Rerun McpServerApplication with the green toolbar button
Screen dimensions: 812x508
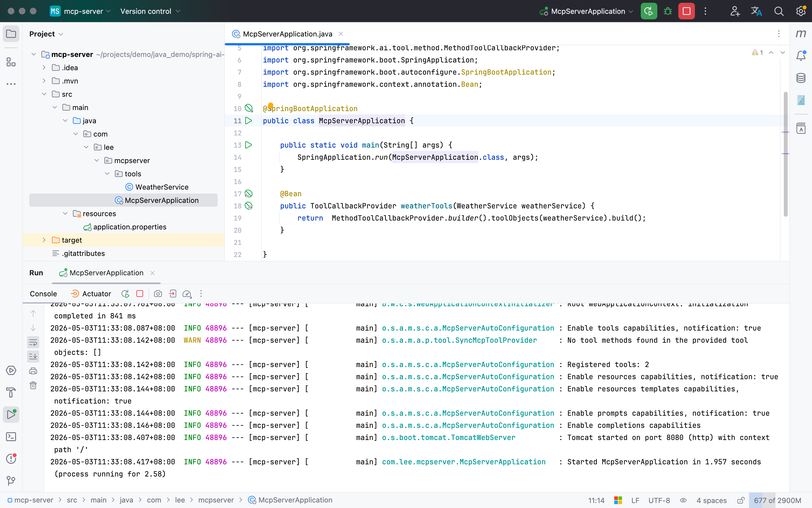(x=648, y=11)
